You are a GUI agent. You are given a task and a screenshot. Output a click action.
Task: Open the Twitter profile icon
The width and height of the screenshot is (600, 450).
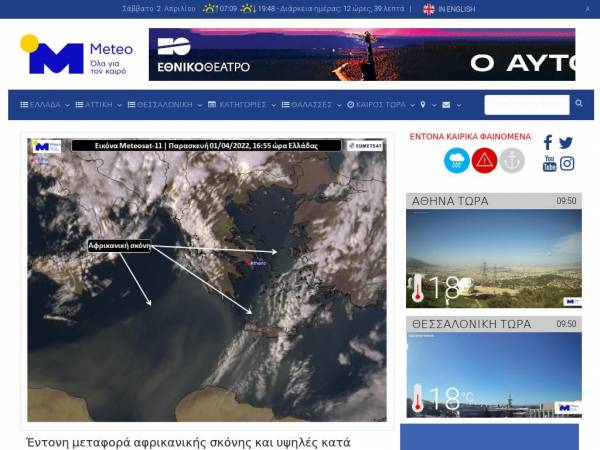click(x=566, y=142)
